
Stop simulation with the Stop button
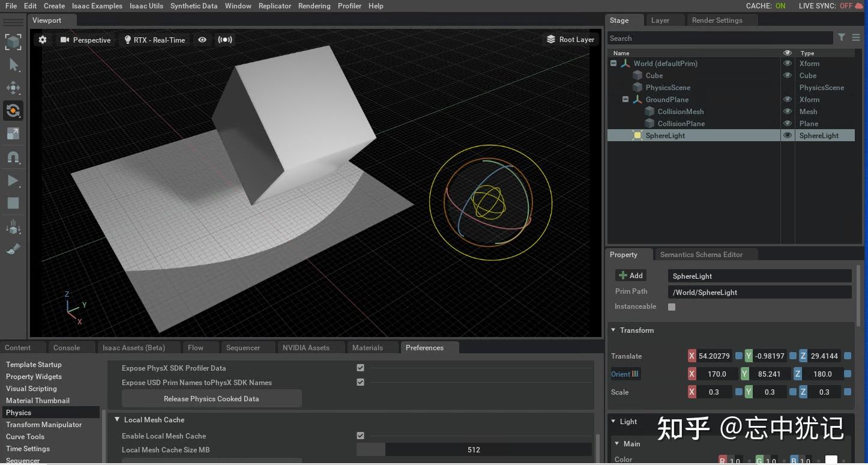tap(13, 203)
